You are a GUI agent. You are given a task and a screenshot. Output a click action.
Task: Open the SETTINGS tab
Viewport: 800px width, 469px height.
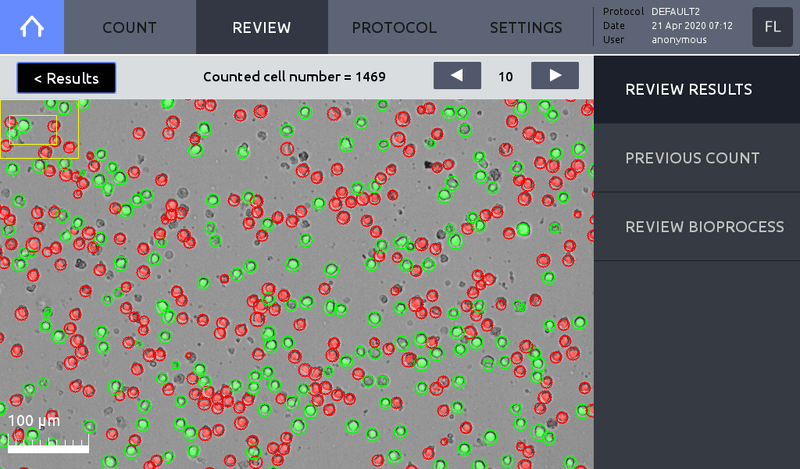coord(526,27)
